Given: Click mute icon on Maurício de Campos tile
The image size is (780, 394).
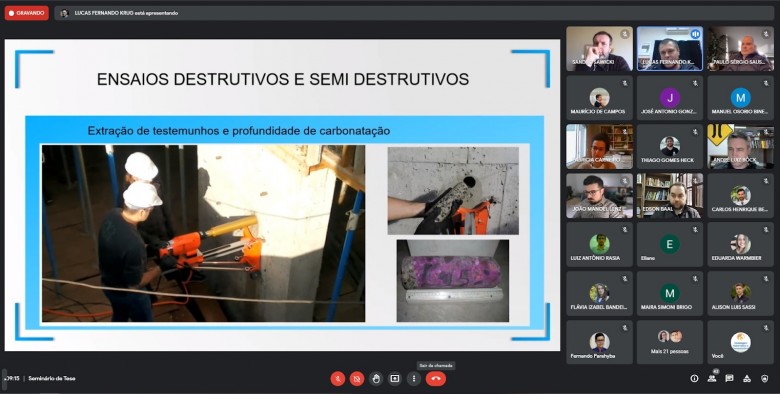Looking at the screenshot, I should tap(625, 83).
